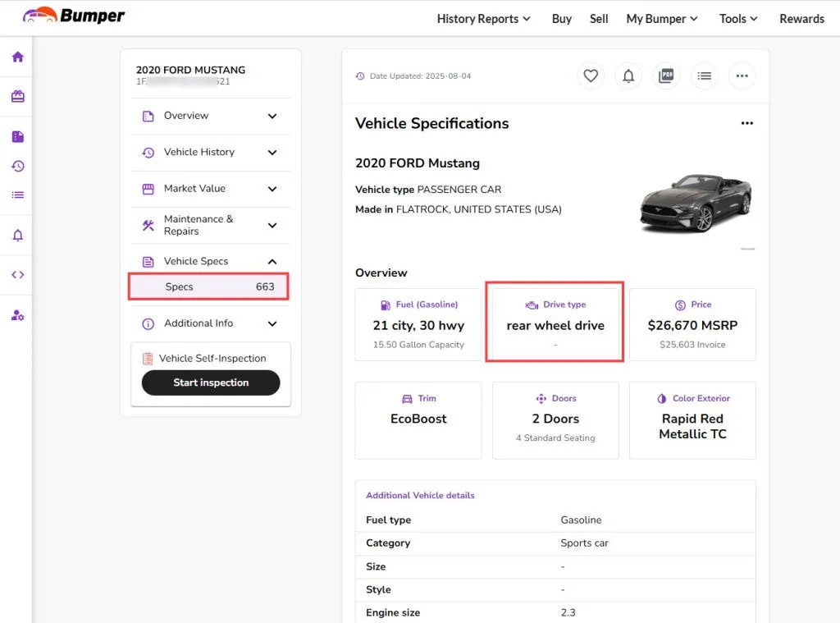Image resolution: width=840 pixels, height=623 pixels.
Task: Click the Vehicle type PASSENGER CAR text
Action: [x=428, y=190]
